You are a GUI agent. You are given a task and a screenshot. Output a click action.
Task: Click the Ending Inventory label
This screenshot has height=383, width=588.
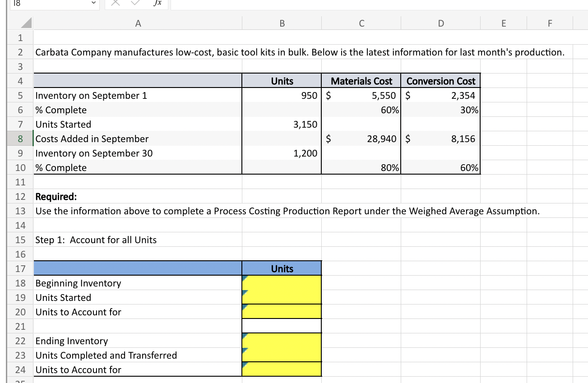pyautogui.click(x=72, y=341)
